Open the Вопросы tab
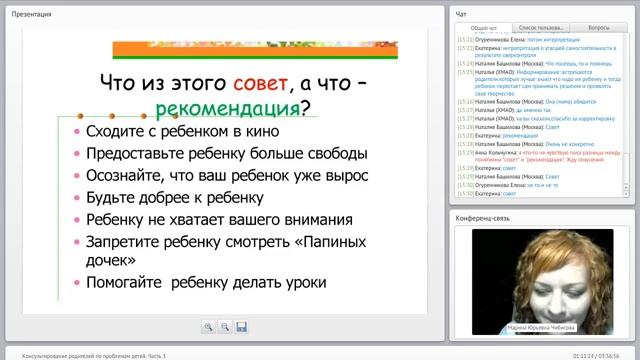Screen dimensions: 640x360 pos(599,27)
